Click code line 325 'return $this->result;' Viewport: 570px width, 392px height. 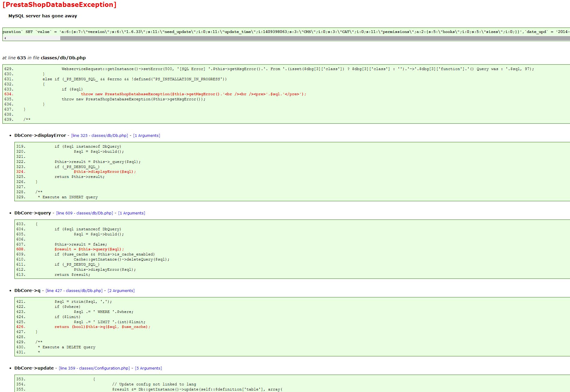80,177
